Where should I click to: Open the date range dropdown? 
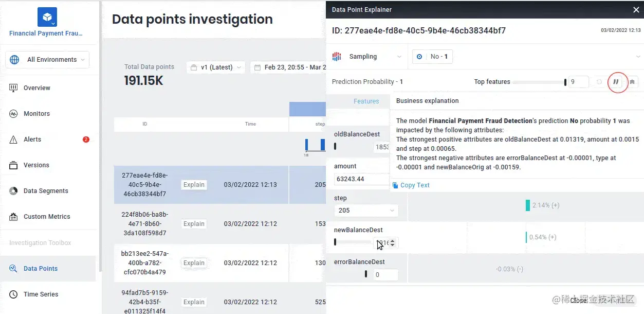(x=288, y=67)
